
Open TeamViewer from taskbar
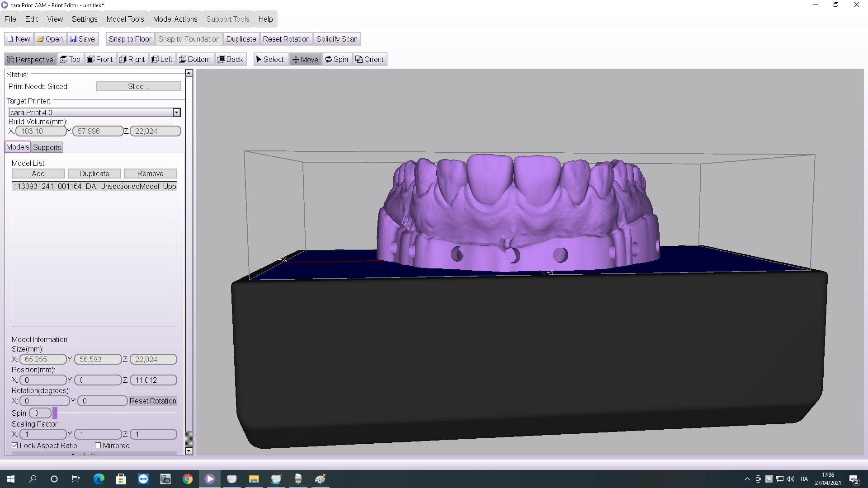pyautogui.click(x=143, y=479)
